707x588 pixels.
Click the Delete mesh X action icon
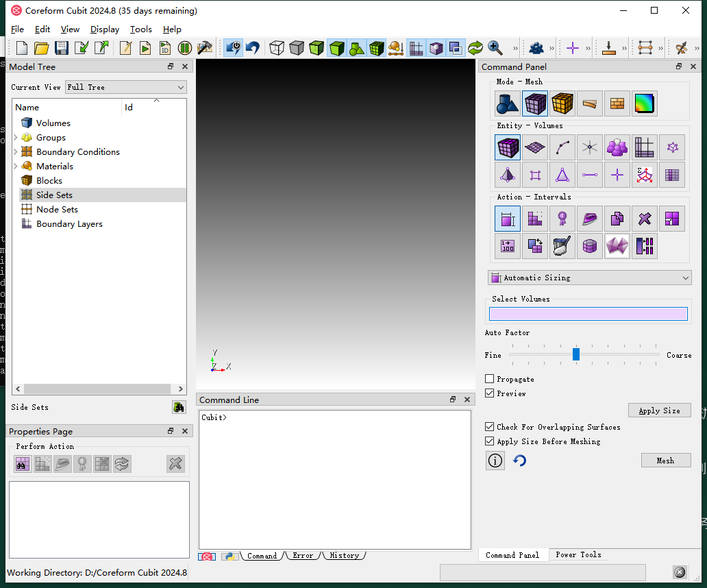(x=645, y=219)
